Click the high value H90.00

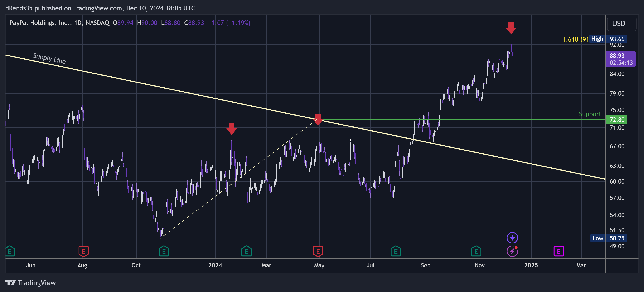pos(147,23)
